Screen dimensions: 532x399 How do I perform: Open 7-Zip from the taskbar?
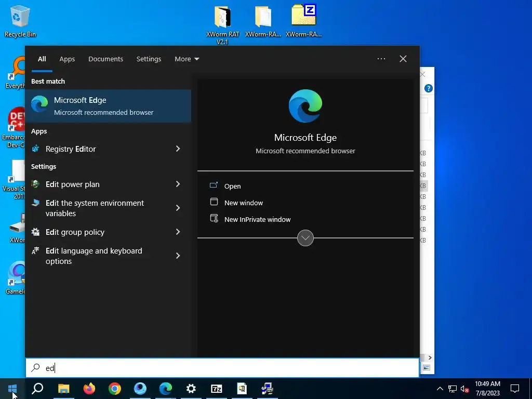(x=217, y=389)
